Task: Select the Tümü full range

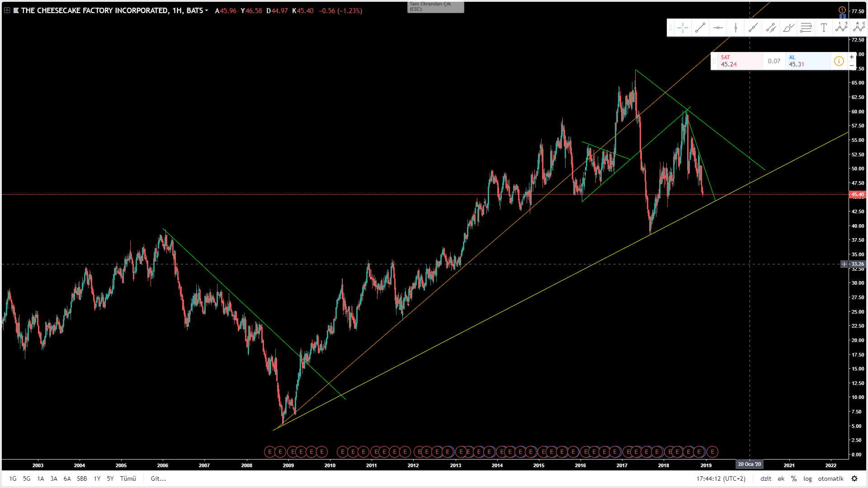Action: pyautogui.click(x=128, y=479)
